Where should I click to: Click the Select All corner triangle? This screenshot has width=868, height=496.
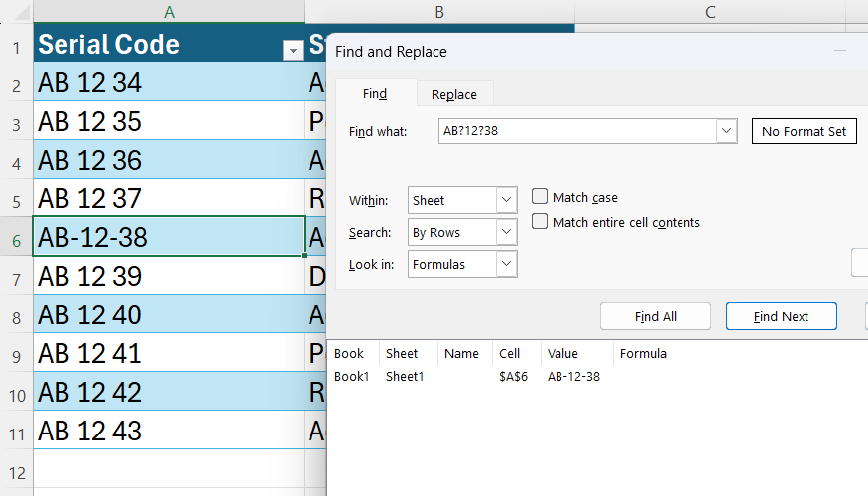22,12
